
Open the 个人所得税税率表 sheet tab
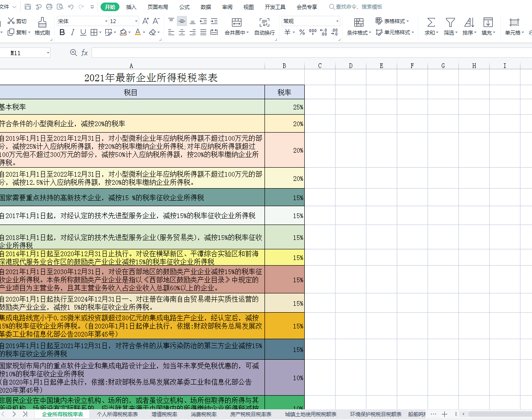117,414
